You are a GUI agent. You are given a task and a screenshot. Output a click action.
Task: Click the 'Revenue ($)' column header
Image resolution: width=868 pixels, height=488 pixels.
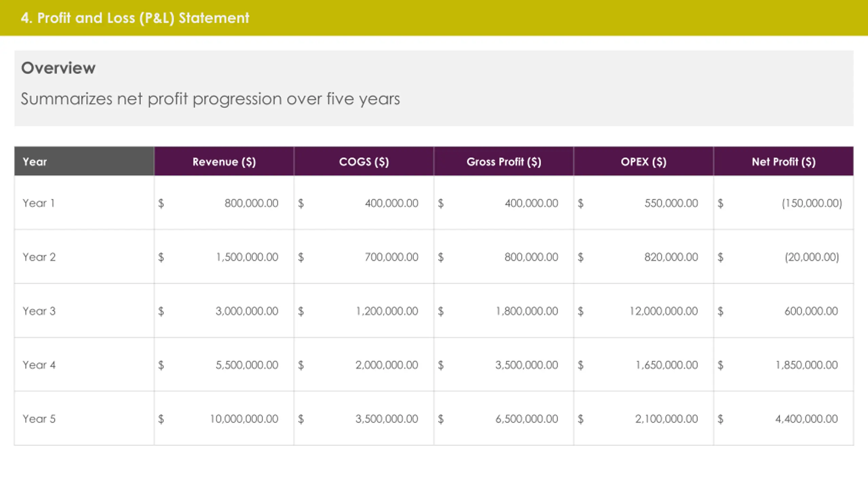224,162
